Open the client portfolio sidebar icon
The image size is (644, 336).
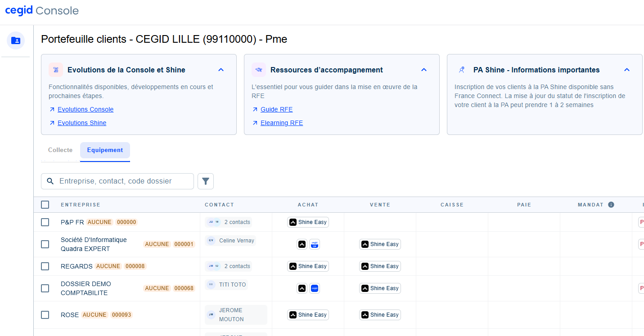[x=16, y=40]
